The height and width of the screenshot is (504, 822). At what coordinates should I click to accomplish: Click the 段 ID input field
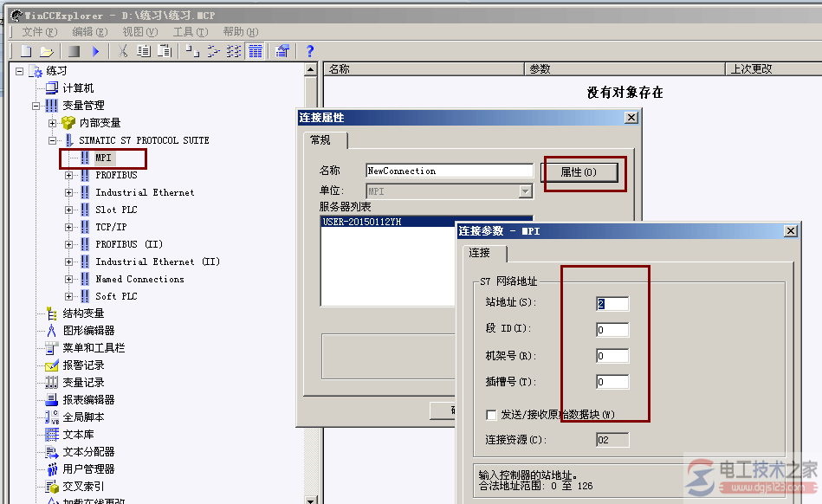(612, 330)
